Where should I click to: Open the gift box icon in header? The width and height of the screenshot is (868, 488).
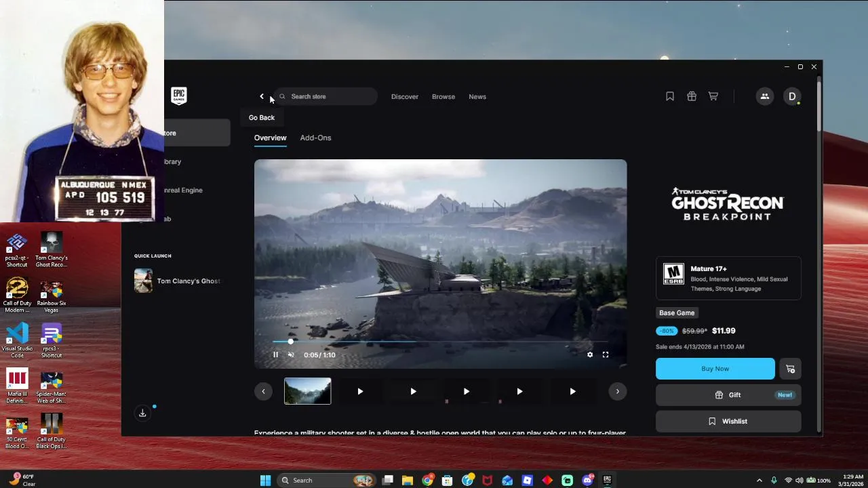coord(692,96)
